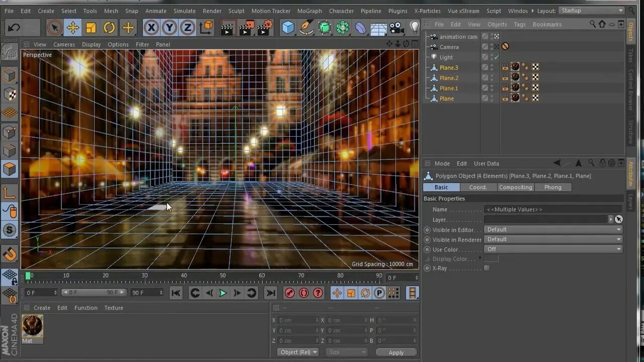Click the Undo arrow icon

pos(14,28)
